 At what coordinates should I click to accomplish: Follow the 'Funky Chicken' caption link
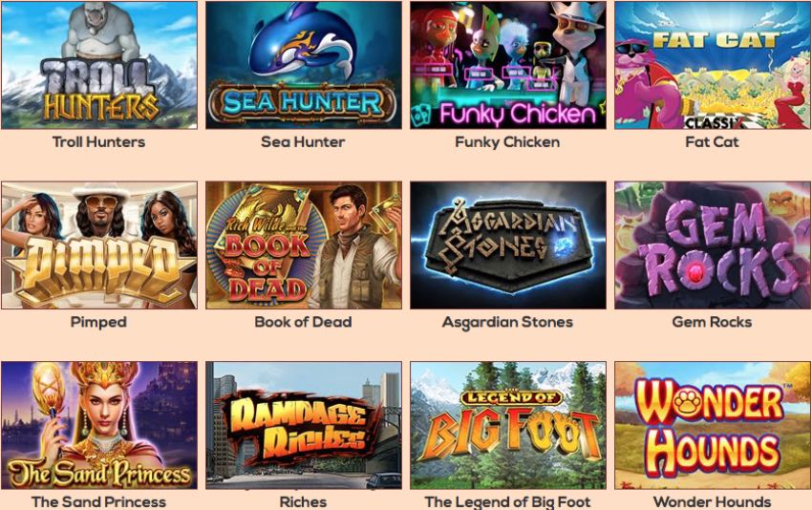[507, 142]
